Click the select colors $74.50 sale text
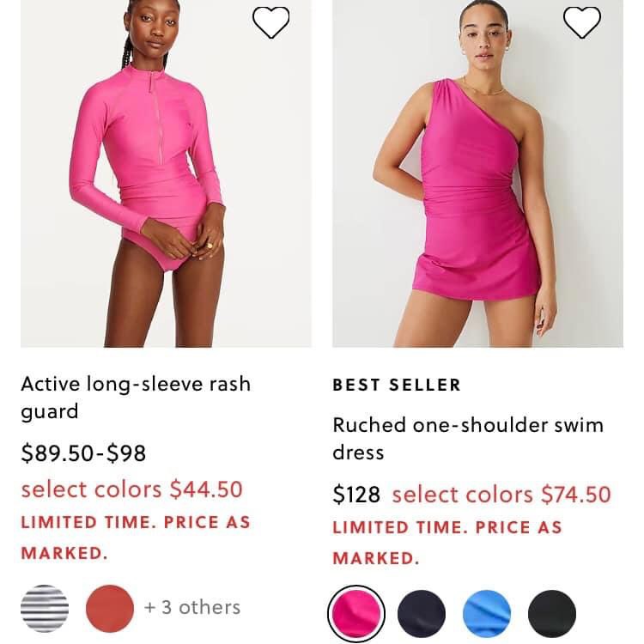This screenshot has width=644, height=644. (501, 494)
